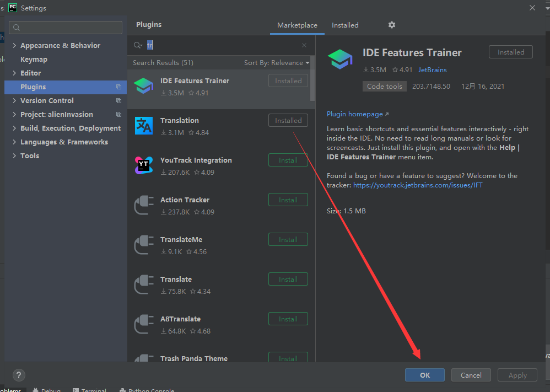Screen dimensions: 550x392
Task: Open the Sort By: Relevance dropdown
Action: pos(277,63)
